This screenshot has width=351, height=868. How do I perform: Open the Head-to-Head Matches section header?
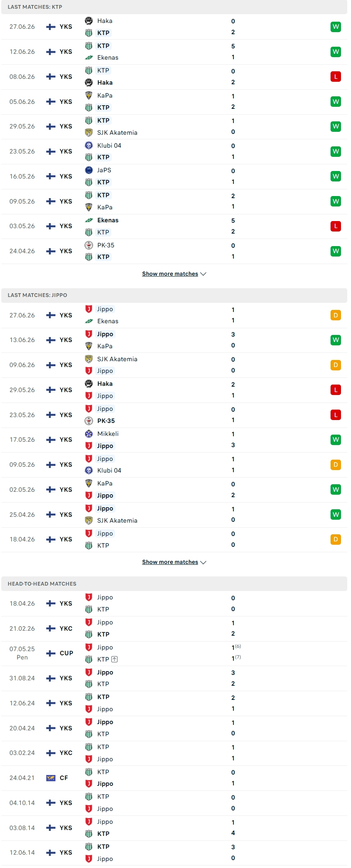click(x=174, y=584)
